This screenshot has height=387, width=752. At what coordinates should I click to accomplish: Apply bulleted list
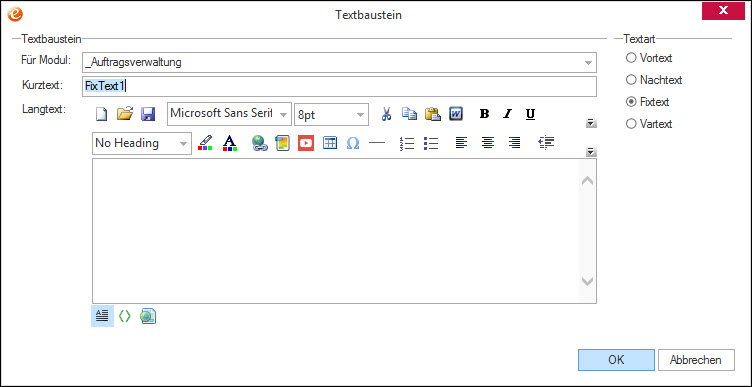[431, 143]
